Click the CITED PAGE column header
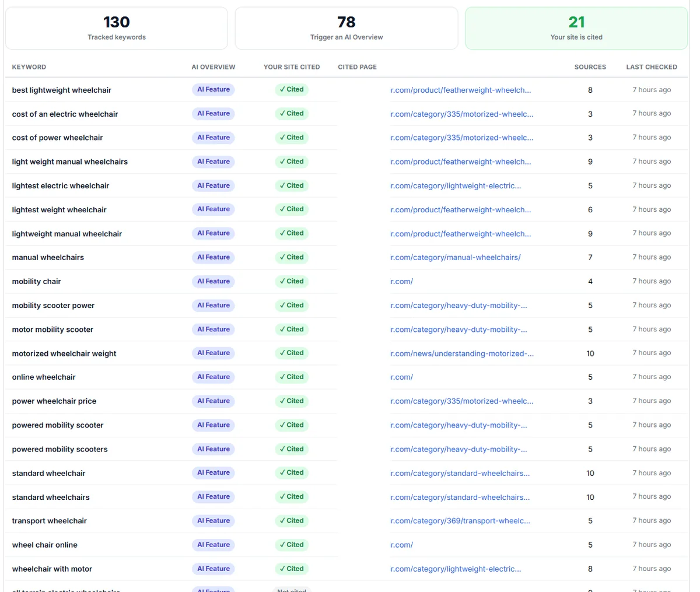 pos(357,67)
